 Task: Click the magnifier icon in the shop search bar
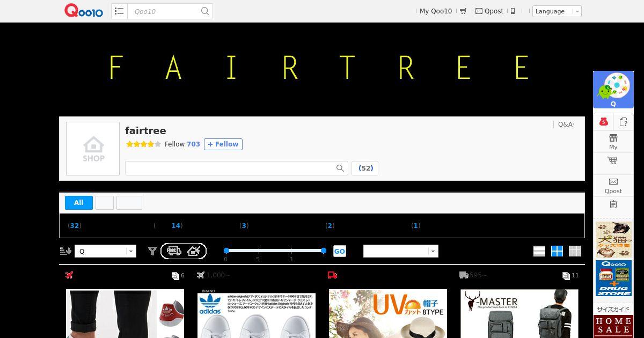[340, 168]
